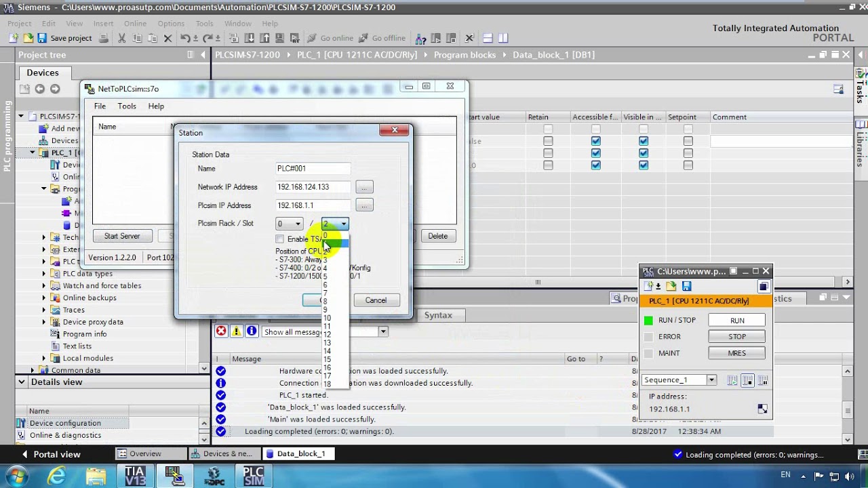Image resolution: width=868 pixels, height=488 pixels.
Task: Open Show all messages dropdown
Action: point(383,331)
